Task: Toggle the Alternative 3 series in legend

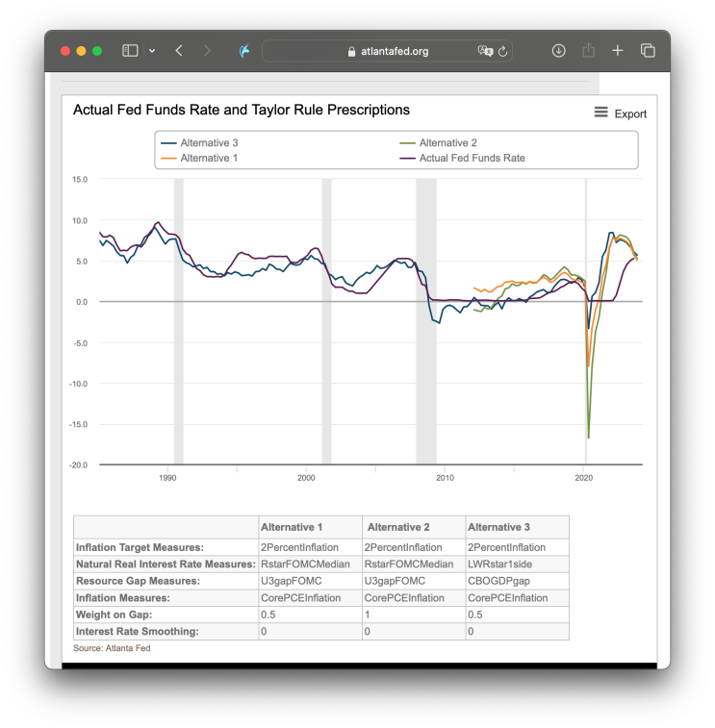Action: point(209,143)
